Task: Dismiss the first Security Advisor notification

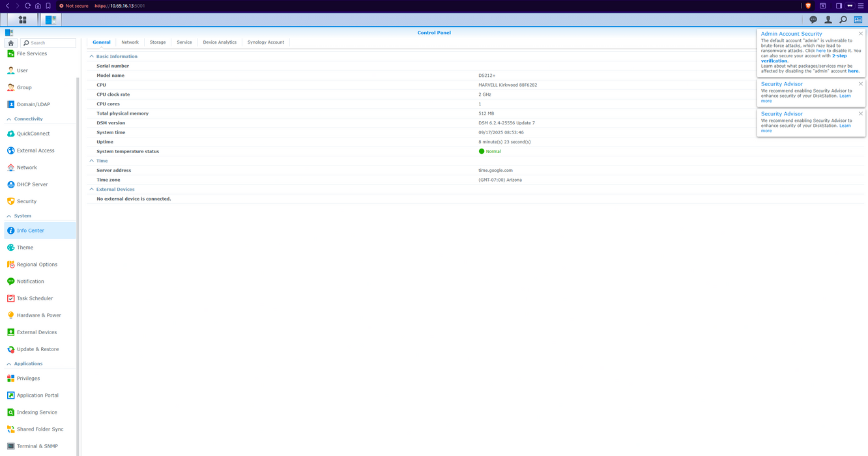Action: click(x=861, y=84)
